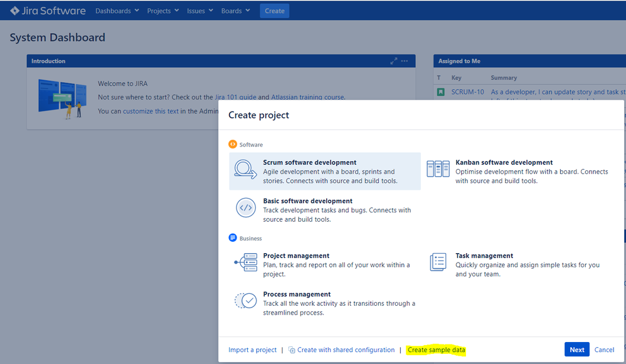The height and width of the screenshot is (364, 626).
Task: Choose Kanban software development template
Action: [x=518, y=171]
